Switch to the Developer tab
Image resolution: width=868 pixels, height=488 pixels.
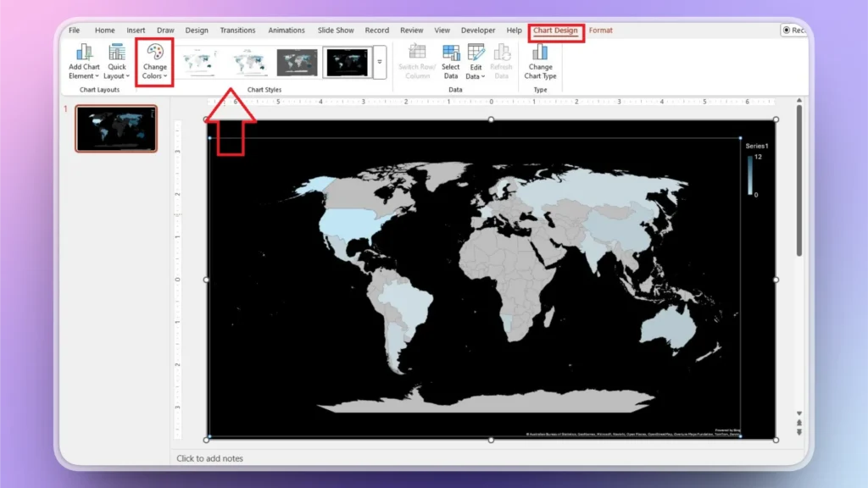477,30
